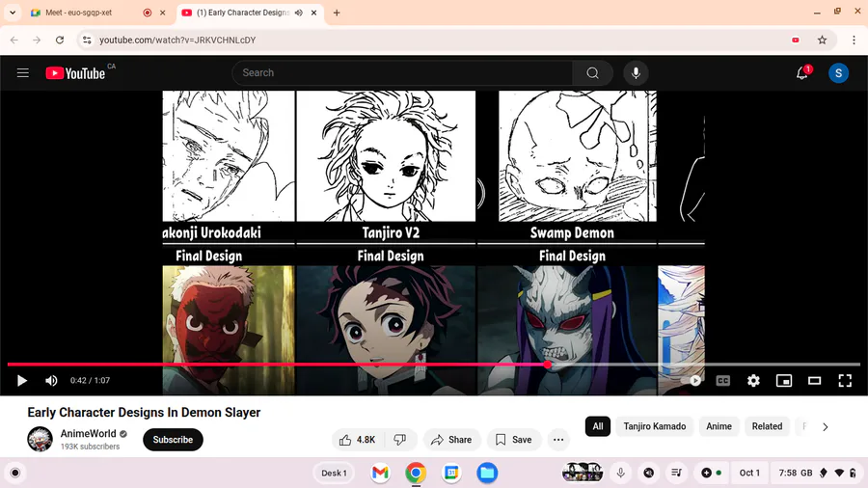Open Files app from the shelf

click(487, 474)
